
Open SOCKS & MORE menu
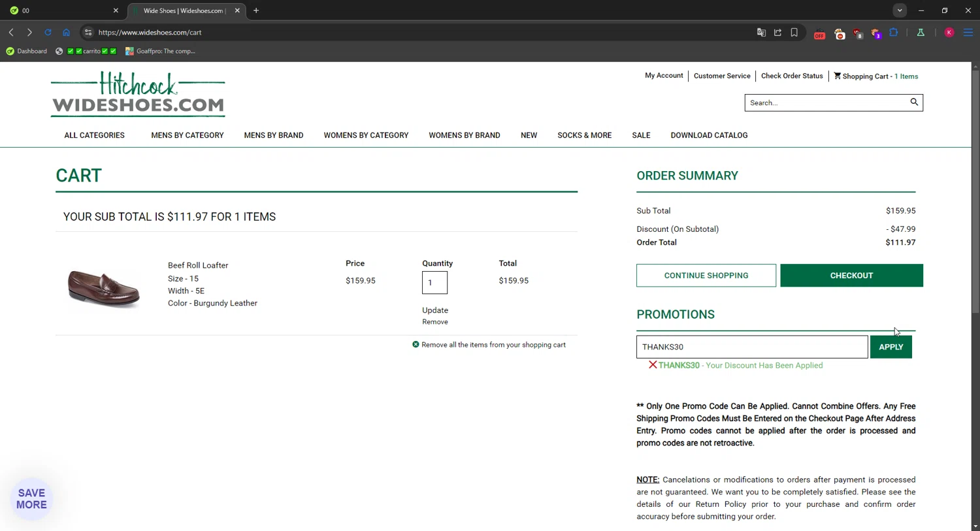point(585,135)
